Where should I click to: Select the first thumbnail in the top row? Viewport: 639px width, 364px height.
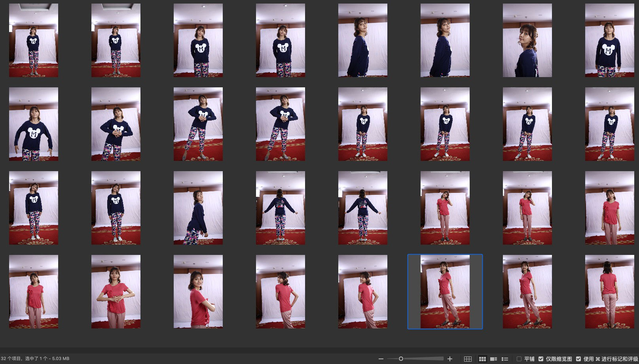[34, 40]
